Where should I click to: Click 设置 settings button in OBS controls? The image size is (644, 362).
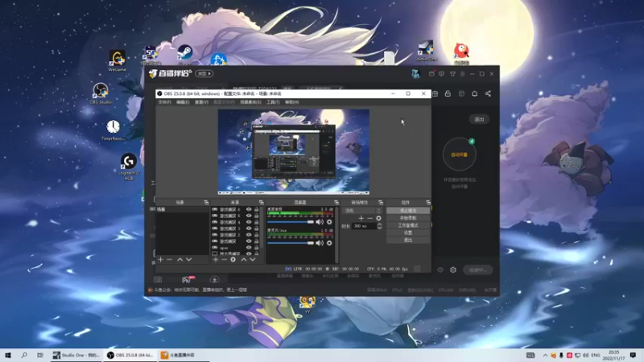[x=408, y=232]
